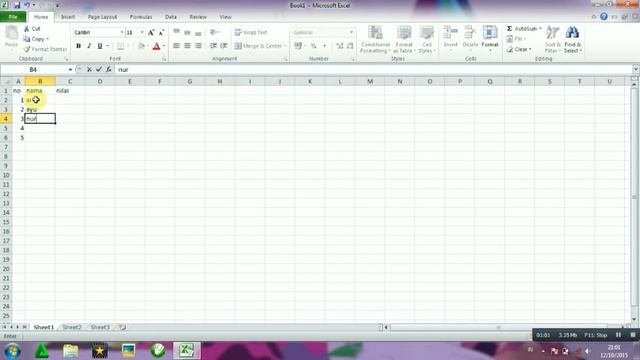Click the Decrease Decimal icon
The height and width of the screenshot is (360, 640).
(350, 46)
